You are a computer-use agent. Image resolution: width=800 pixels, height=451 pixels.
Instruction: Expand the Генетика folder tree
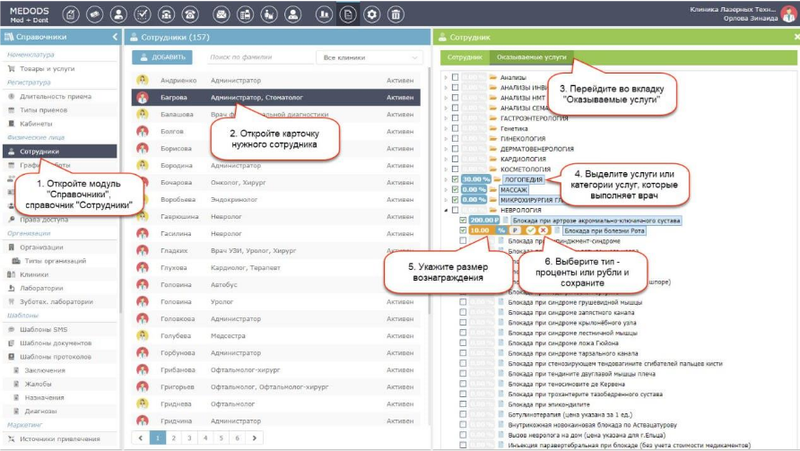click(446, 128)
